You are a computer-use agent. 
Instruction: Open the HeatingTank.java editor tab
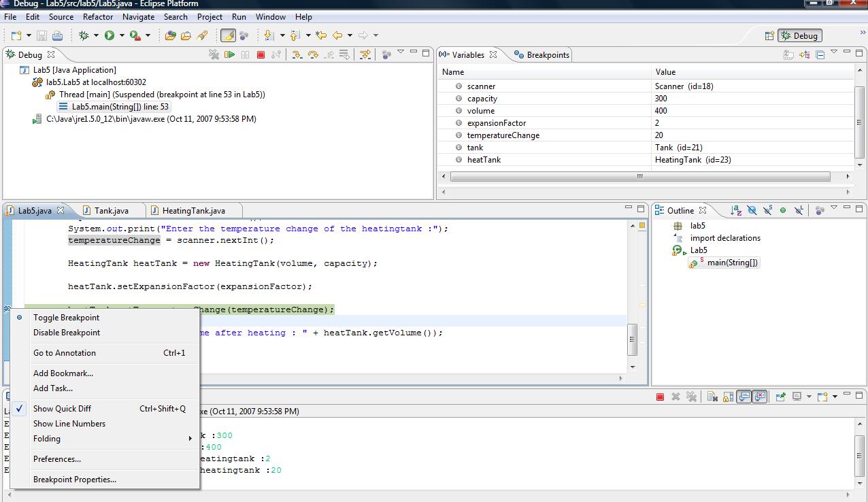click(193, 211)
